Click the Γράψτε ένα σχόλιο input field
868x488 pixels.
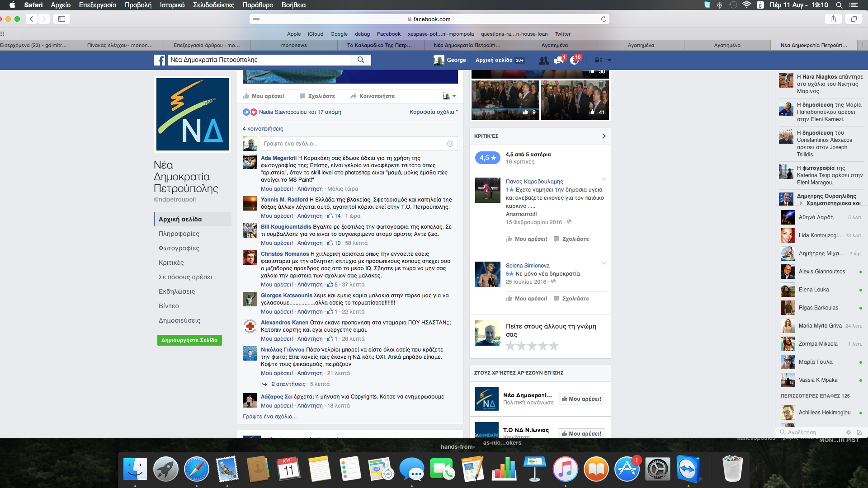(359, 144)
